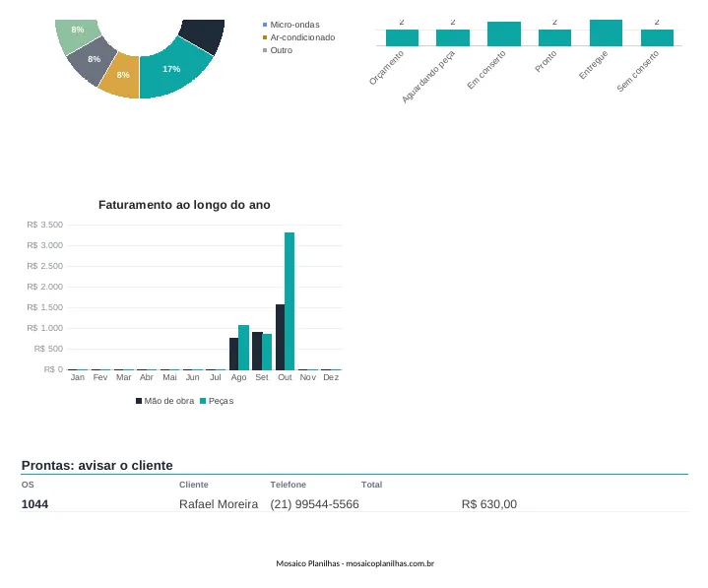Click the 'R$ 2.500' axis value

[44, 267]
